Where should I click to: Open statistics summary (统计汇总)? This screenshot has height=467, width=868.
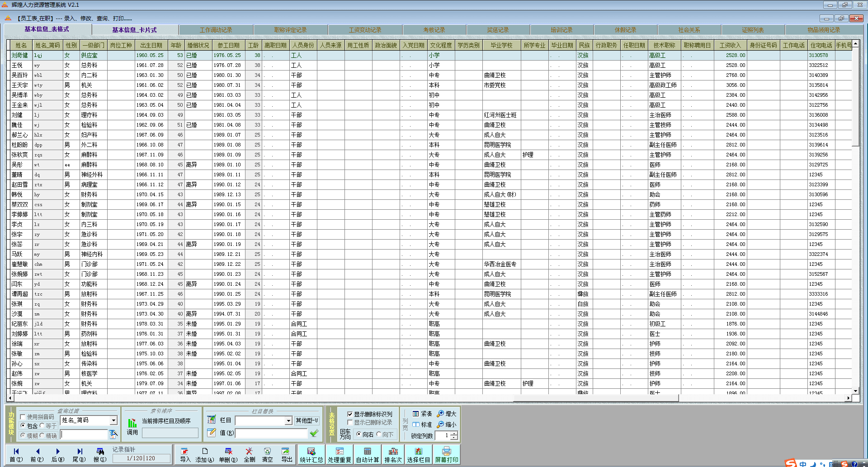311,454
